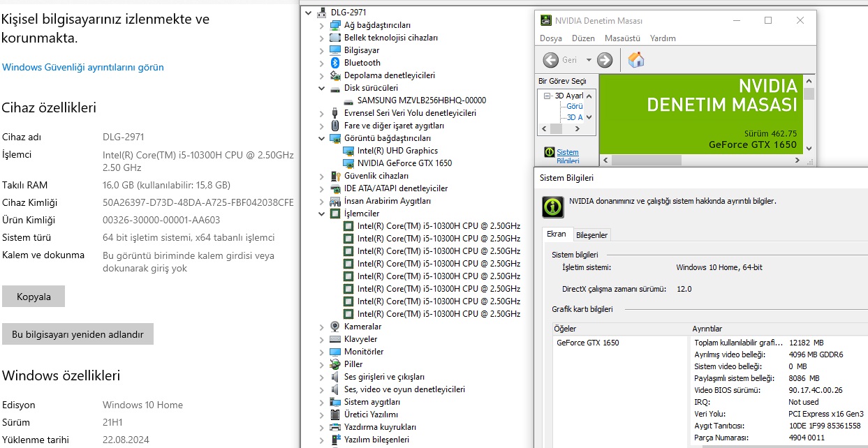Viewport: 868px width, 448px height.
Task: Click the Evrensel Seri Veri Yolu USB icon
Action: (335, 113)
